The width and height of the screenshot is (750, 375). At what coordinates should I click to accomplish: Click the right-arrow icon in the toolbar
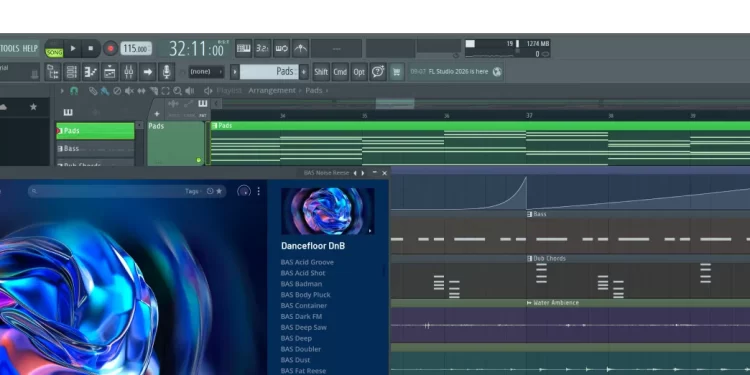147,72
